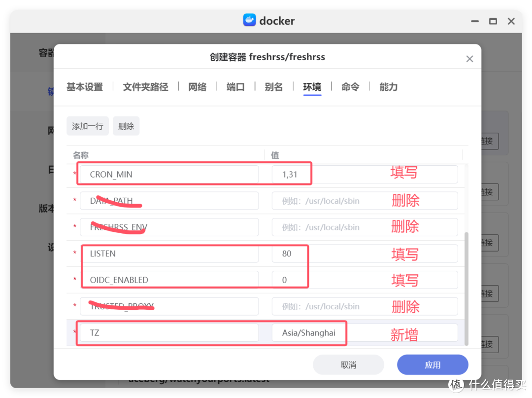Select the TZ value field showing Asia/Shanghai
Image resolution: width=532 pixels, height=398 pixels.
[x=309, y=332]
